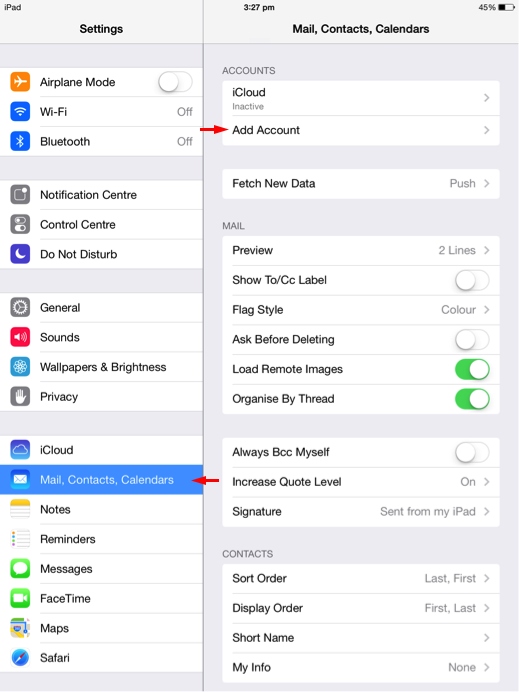Image resolution: width=519 pixels, height=692 pixels.
Task: Open Flag Style Colour option
Action: click(x=361, y=310)
